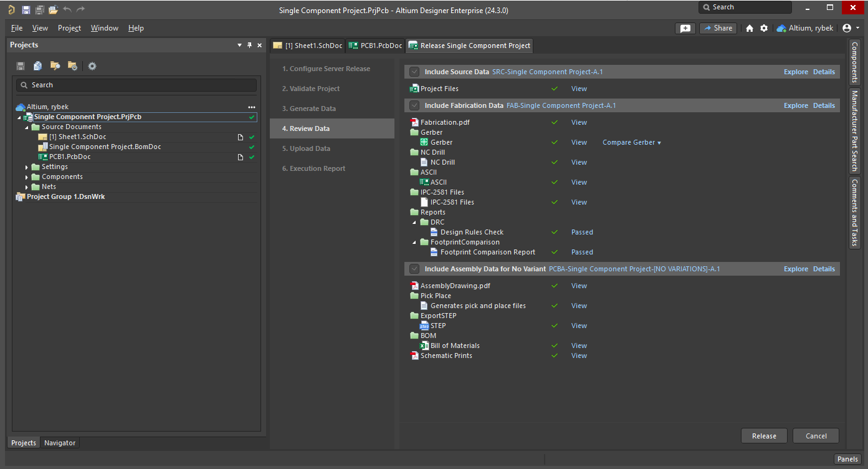
Task: Open the Project menu
Action: pos(69,28)
